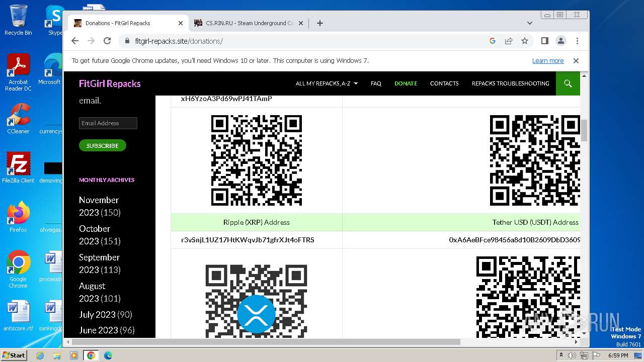The image size is (644, 362).
Task: Click the QR code above Tether Address
Action: click(x=535, y=160)
